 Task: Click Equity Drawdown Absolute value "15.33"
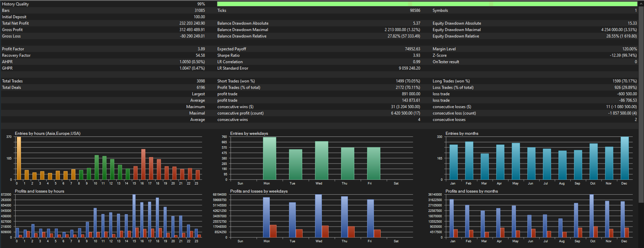coord(632,23)
